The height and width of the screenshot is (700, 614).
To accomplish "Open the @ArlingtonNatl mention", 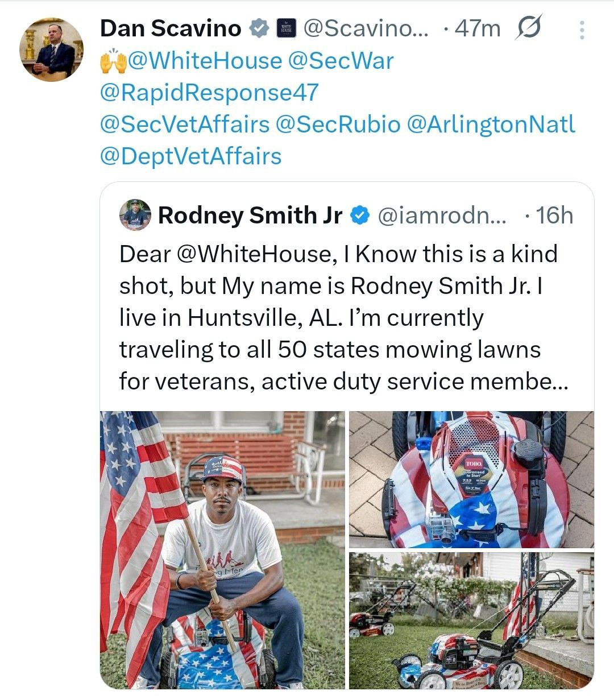I will tap(491, 125).
